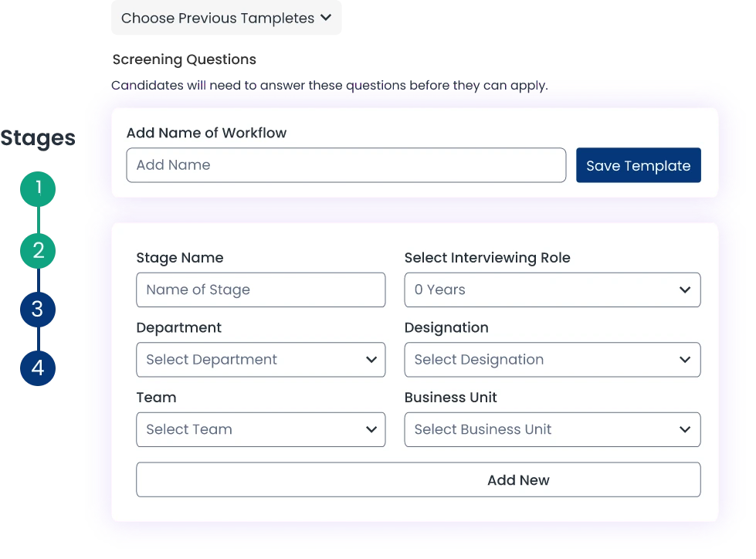Select stage step 2 circle
The image size is (756, 559).
pyautogui.click(x=38, y=250)
